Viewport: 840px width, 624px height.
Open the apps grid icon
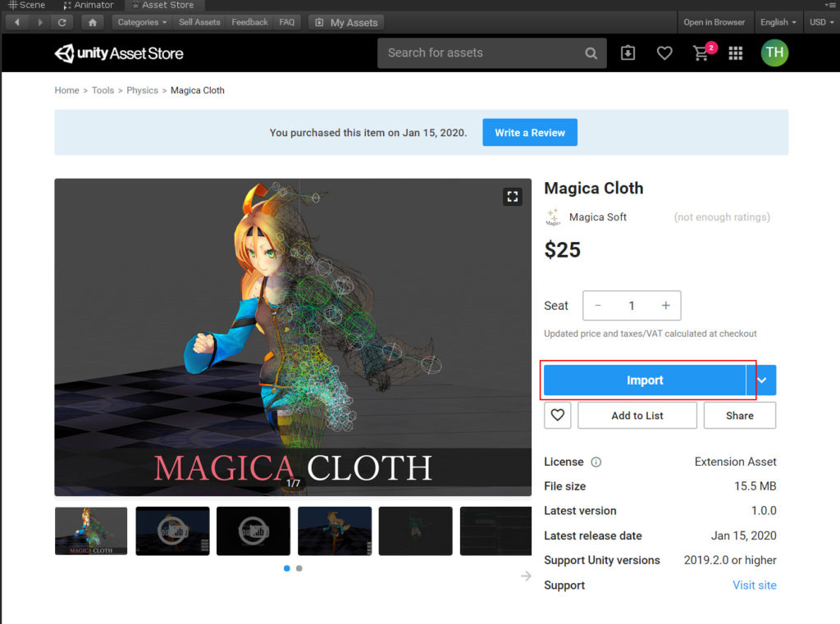(736, 52)
